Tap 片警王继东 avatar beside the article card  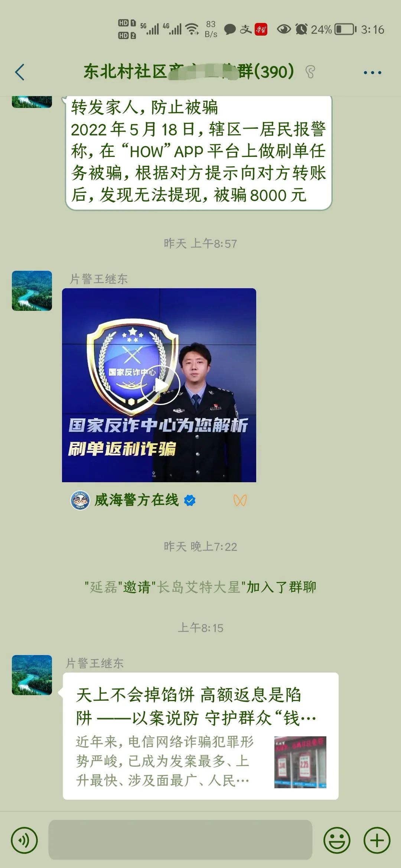[x=32, y=675]
